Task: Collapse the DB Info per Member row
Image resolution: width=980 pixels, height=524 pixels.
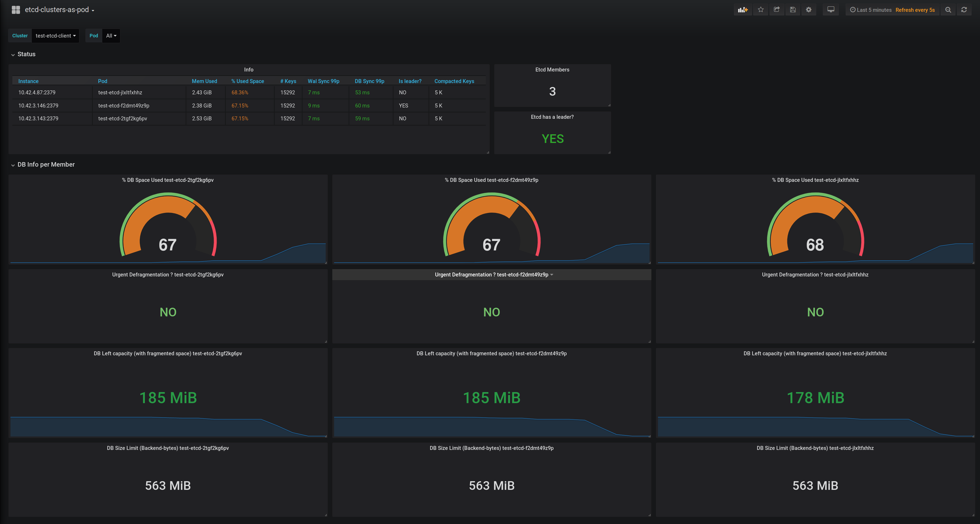Action: (x=46, y=165)
